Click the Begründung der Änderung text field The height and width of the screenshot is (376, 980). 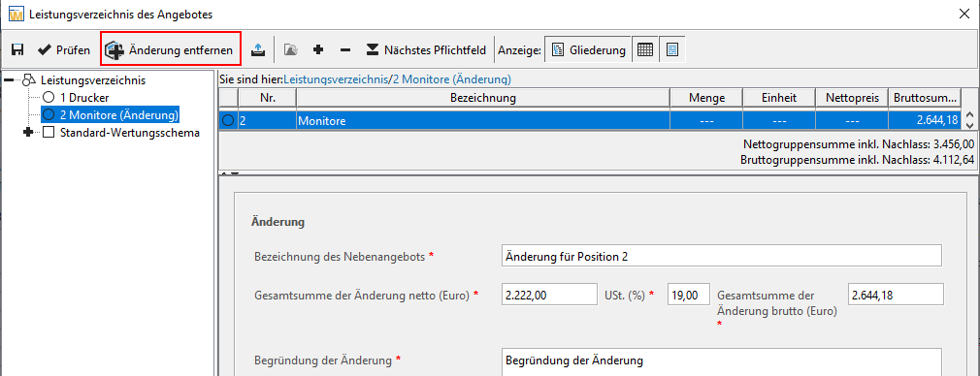click(721, 362)
